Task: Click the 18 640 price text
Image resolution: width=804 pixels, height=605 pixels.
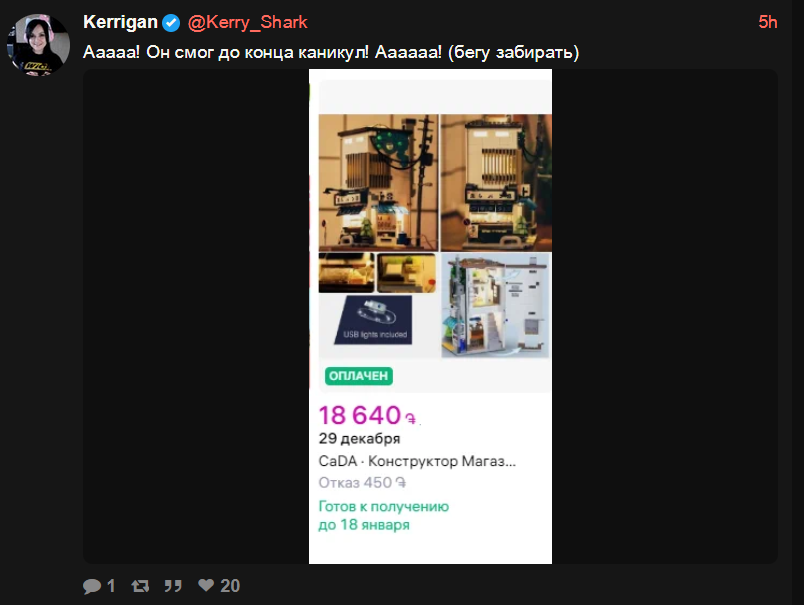Action: point(367,415)
